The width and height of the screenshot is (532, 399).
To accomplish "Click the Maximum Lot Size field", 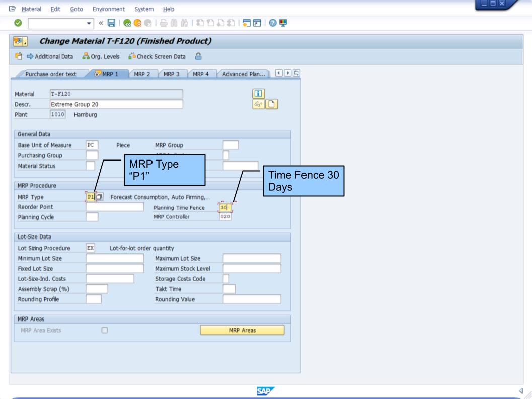I will point(252,258).
